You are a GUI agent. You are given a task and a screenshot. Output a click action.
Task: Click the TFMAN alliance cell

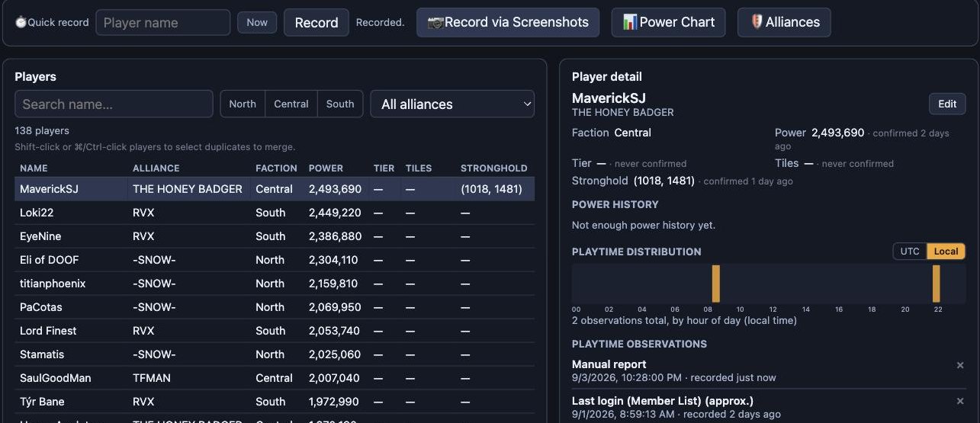152,378
